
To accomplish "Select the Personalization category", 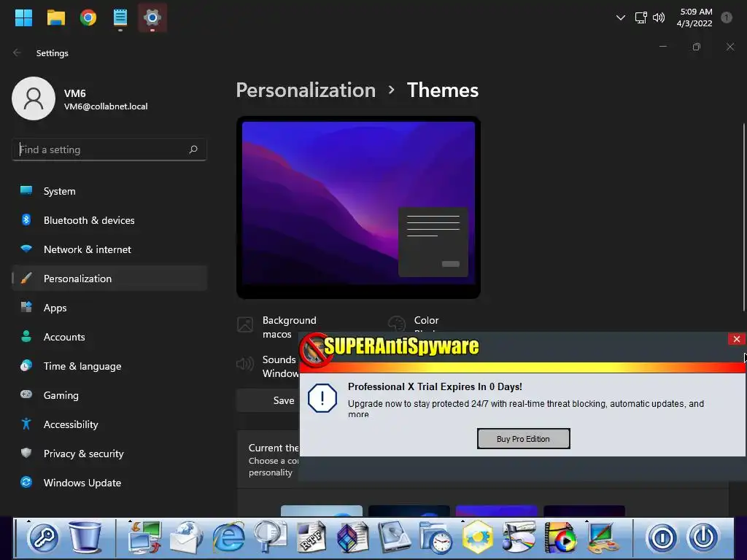I will pyautogui.click(x=109, y=279).
